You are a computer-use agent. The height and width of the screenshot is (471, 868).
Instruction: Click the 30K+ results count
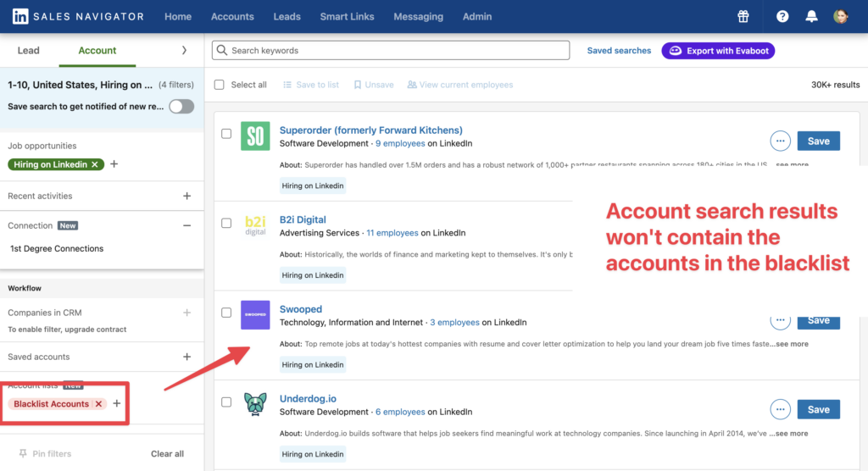(x=835, y=85)
